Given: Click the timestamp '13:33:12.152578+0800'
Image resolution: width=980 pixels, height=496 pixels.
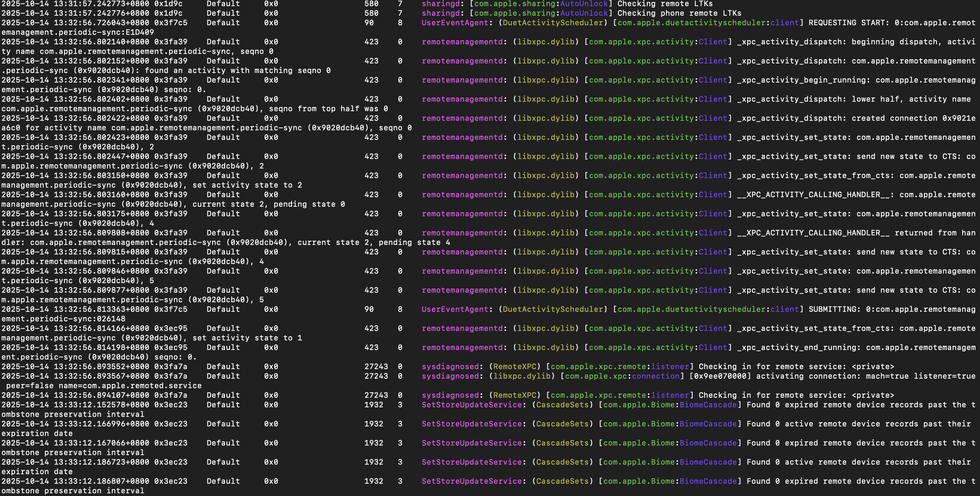Looking at the screenshot, I should pos(101,405).
